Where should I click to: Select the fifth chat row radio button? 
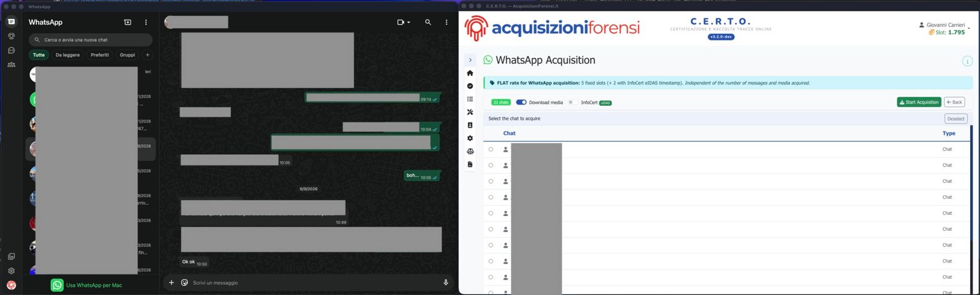(491, 213)
